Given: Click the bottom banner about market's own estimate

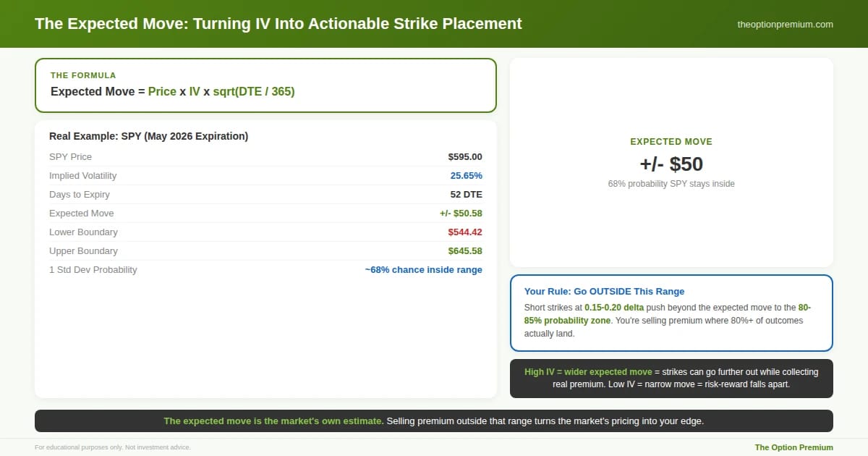Looking at the screenshot, I should [433, 421].
